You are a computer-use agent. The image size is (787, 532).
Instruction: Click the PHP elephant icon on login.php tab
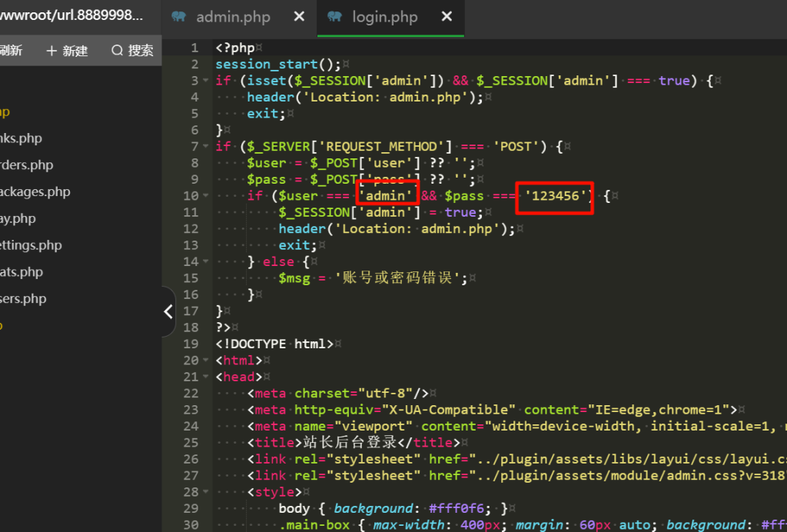(x=334, y=16)
